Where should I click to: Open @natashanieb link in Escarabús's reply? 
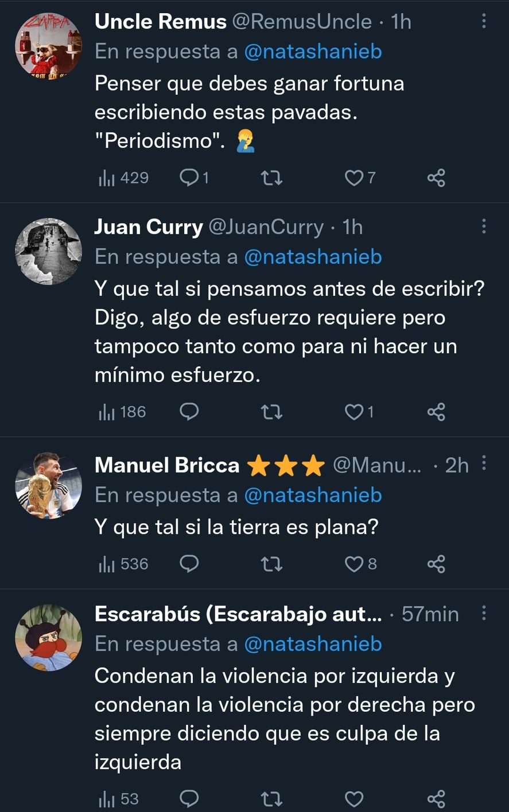pyautogui.click(x=313, y=644)
